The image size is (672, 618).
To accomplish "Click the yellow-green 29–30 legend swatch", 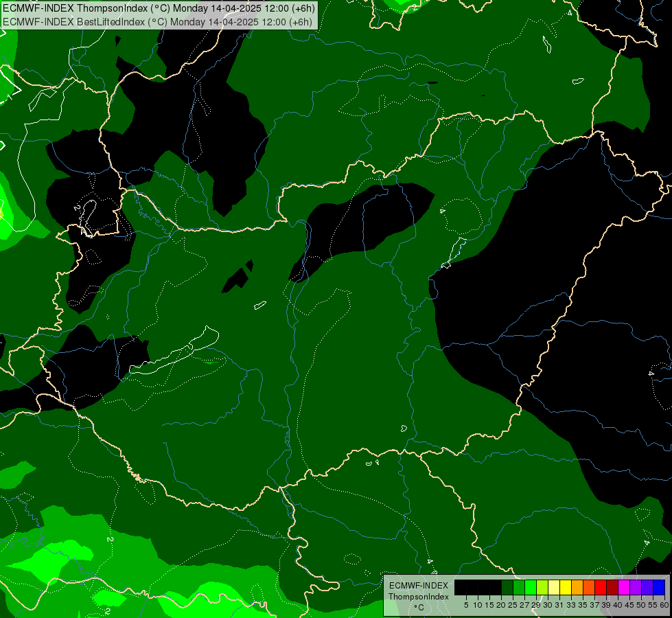I will (x=542, y=587).
